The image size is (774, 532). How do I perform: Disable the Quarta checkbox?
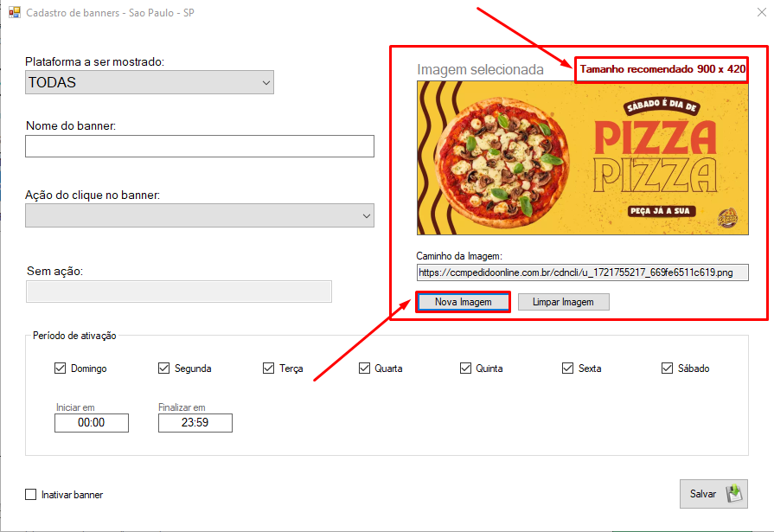364,369
